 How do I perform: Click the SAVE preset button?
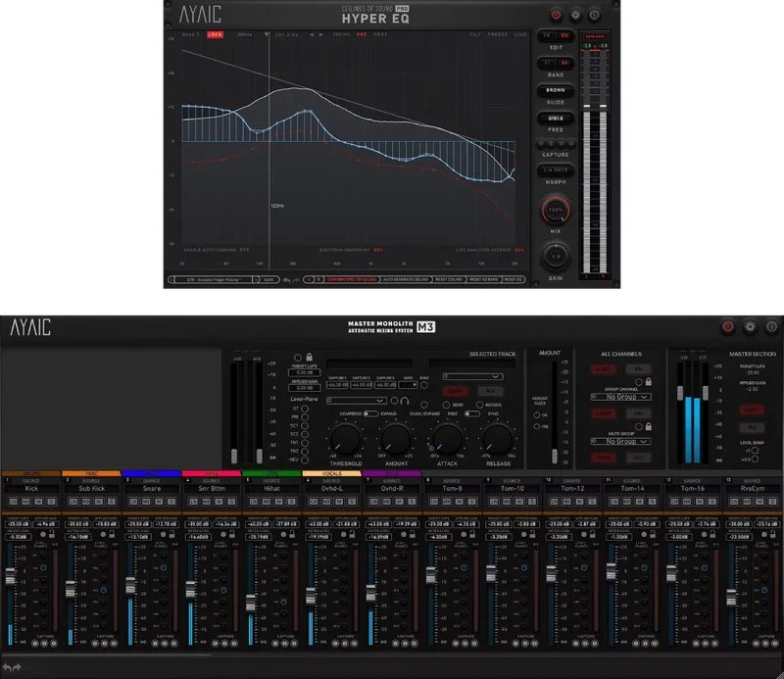(269, 279)
